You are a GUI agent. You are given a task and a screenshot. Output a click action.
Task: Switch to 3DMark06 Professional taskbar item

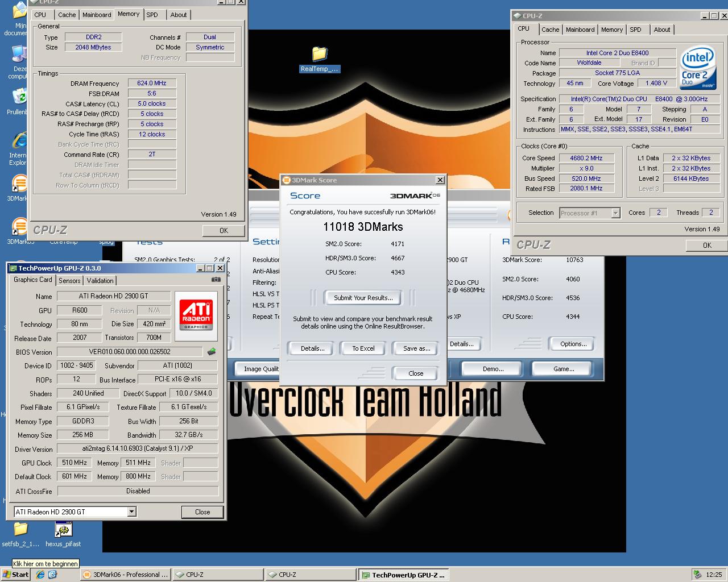[125, 575]
